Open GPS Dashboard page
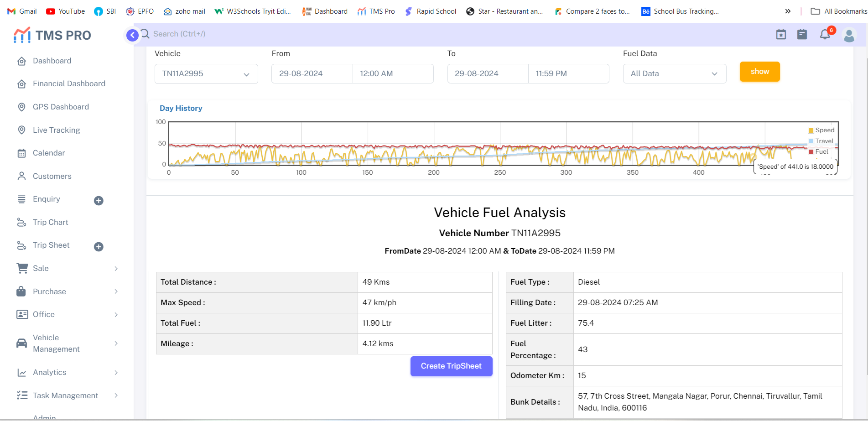The image size is (868, 421). pos(61,107)
